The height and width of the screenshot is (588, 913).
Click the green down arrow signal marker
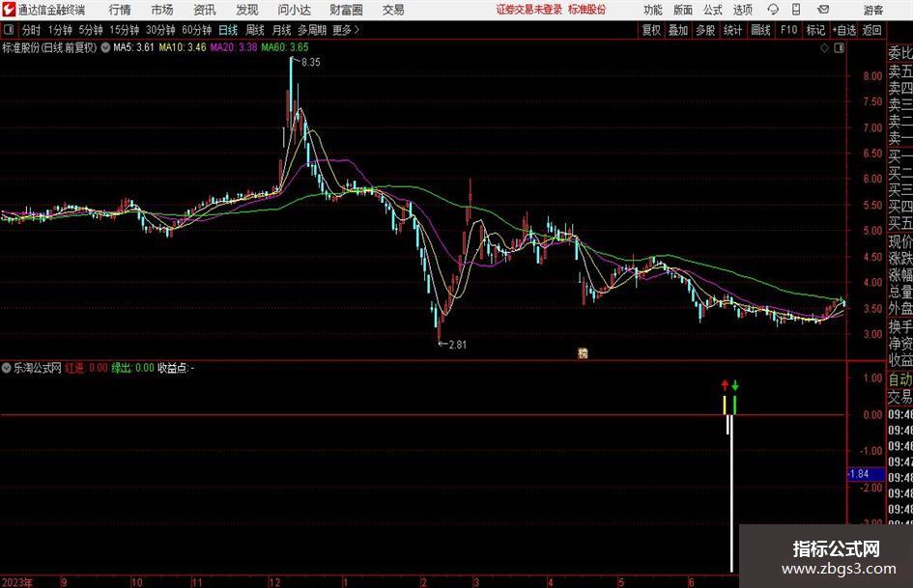[x=735, y=385]
